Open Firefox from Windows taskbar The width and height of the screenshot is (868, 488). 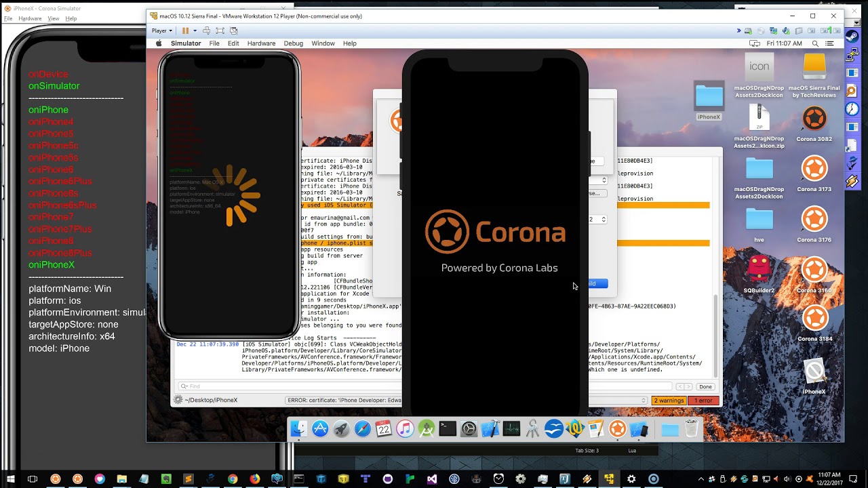coord(255,479)
